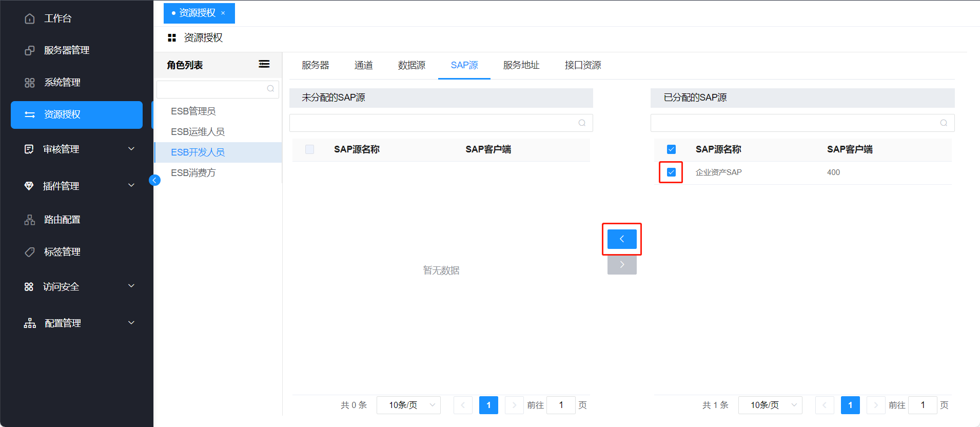
Task: Focus the 已分配的SAP源 search input
Action: (802, 123)
